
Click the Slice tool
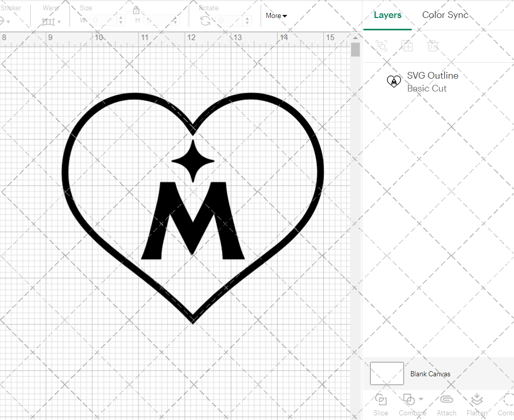(380, 405)
